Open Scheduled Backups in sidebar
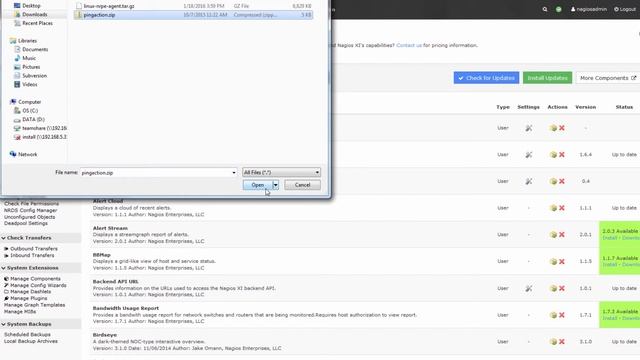Image resolution: width=640 pixels, height=360 pixels. click(27, 334)
